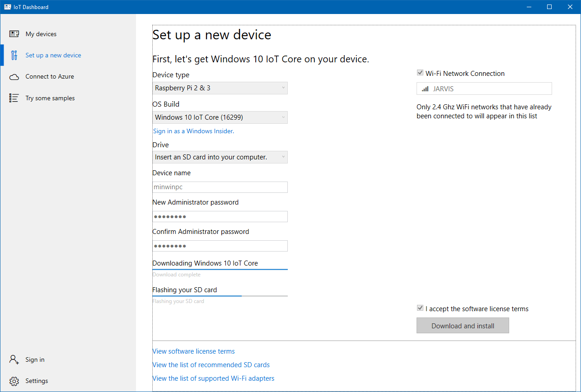Click the IoT Dashboard title bar icon
581x392 pixels.
7,7
